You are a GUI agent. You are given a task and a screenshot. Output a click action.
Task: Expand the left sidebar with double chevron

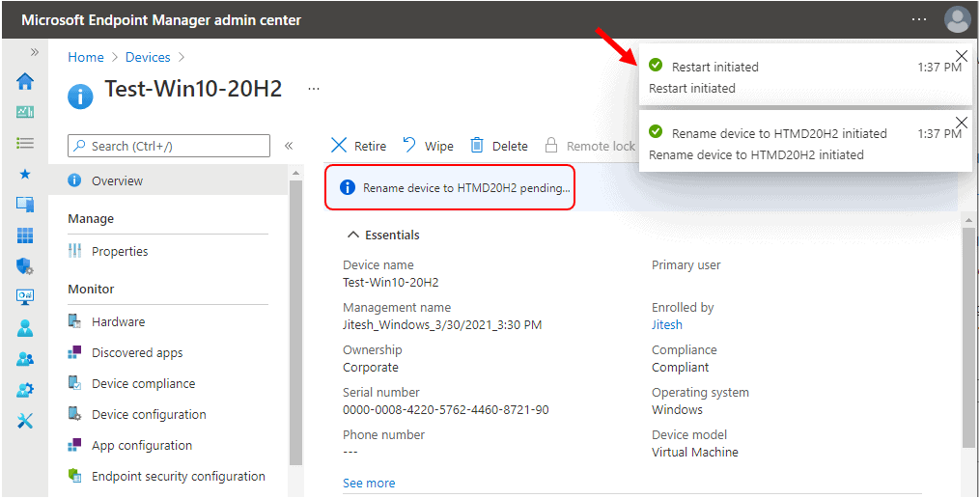pos(35,52)
